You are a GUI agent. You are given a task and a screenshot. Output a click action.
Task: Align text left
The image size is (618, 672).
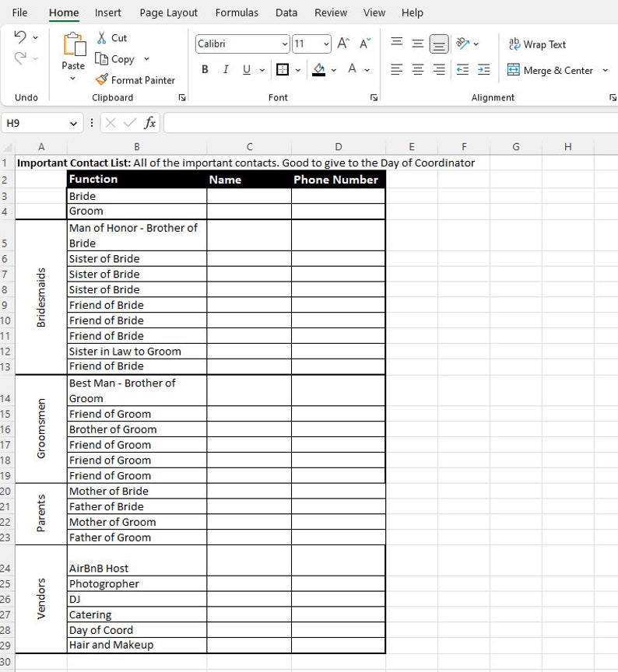397,69
